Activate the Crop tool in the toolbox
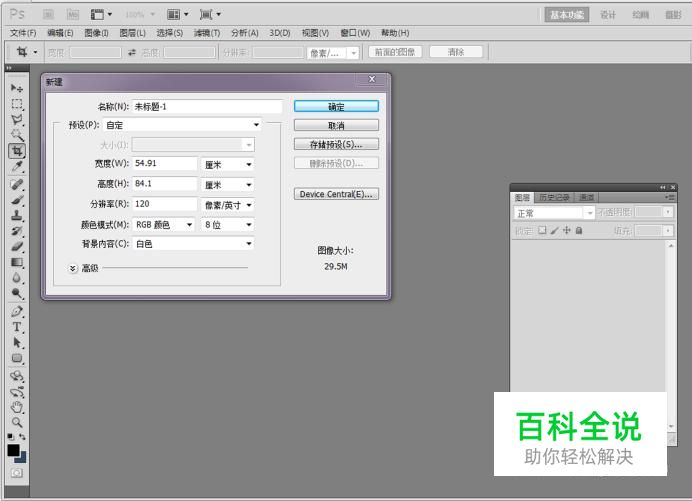 [17, 151]
